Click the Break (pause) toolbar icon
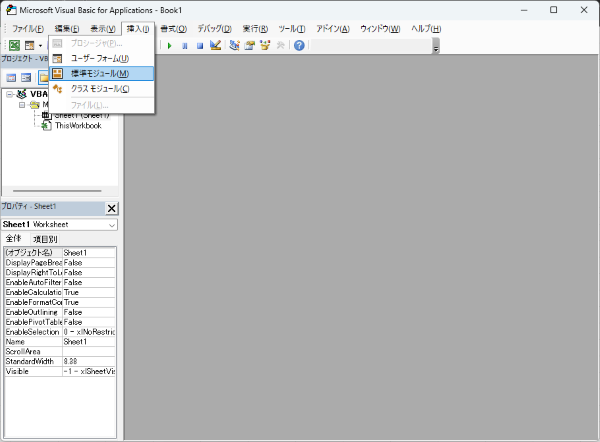The width and height of the screenshot is (600, 442). click(185, 46)
